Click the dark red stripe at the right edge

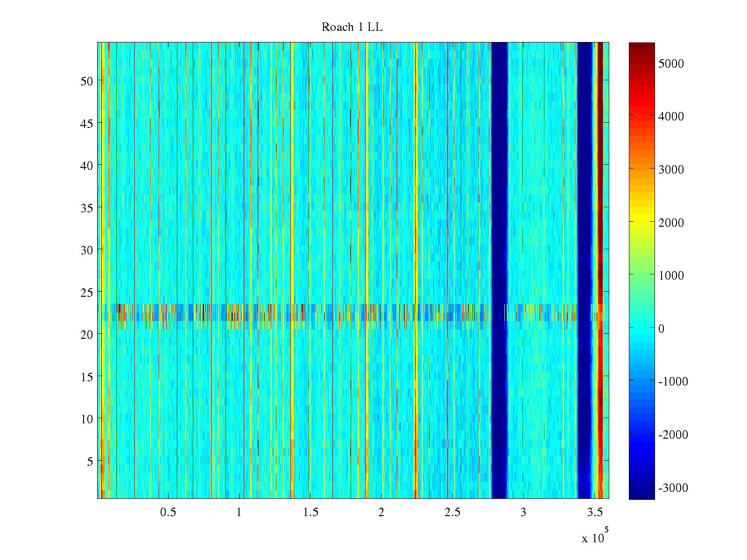600,271
